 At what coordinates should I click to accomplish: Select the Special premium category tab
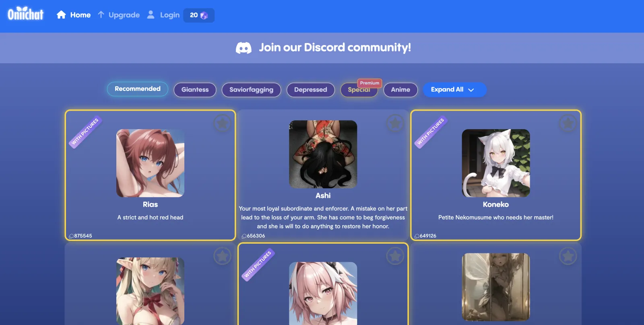[x=359, y=90]
